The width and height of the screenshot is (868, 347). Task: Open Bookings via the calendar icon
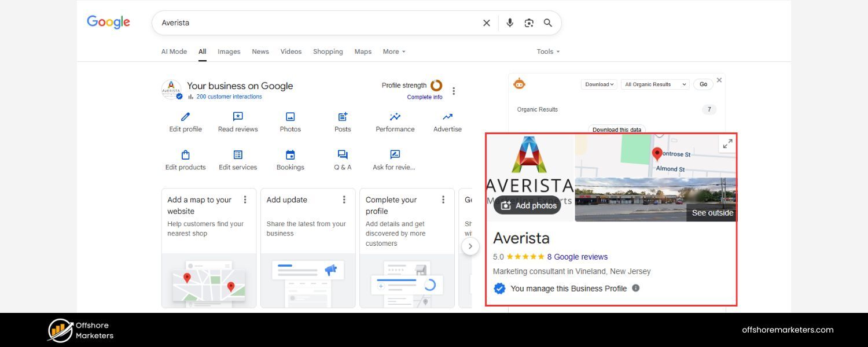pyautogui.click(x=290, y=154)
